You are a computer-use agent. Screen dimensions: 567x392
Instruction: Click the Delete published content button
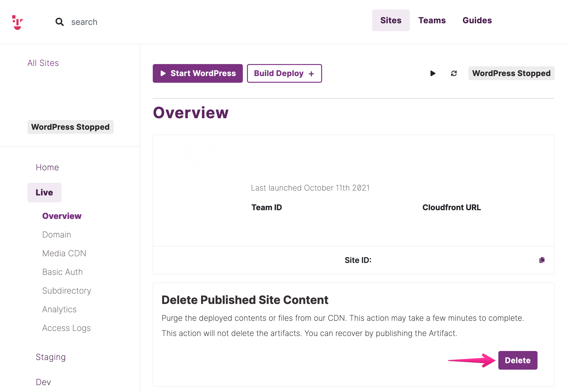click(518, 360)
